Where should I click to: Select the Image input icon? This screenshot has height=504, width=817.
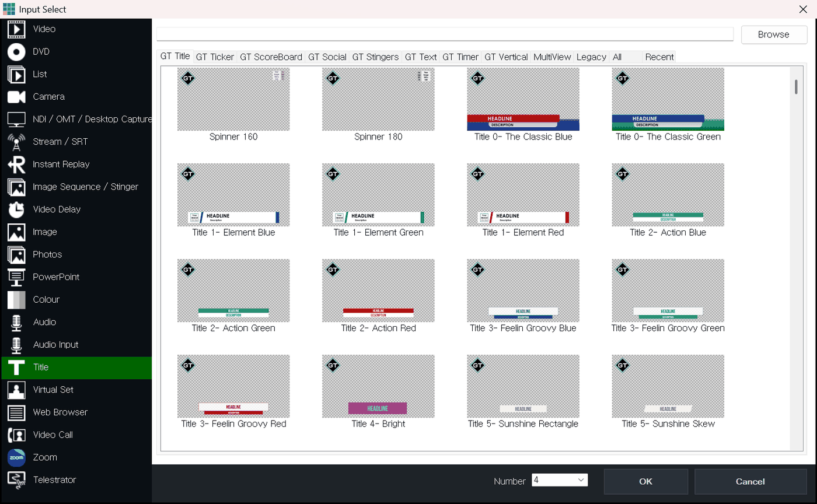(16, 232)
